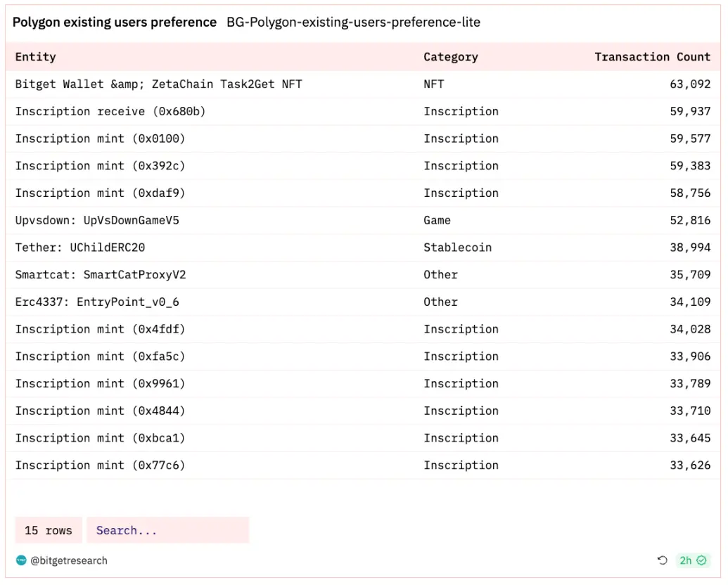Click the Inscription receive (0x680b) cell
The image size is (728, 585).
click(110, 111)
